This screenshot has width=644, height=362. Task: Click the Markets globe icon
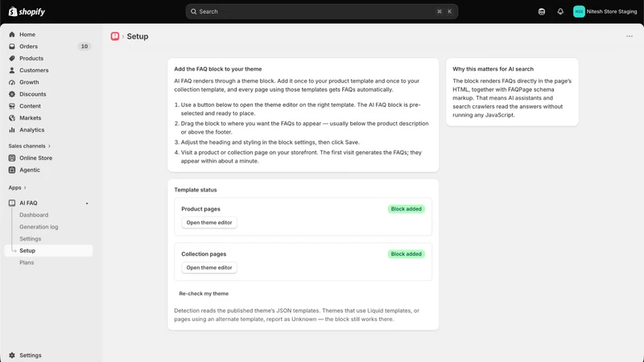point(12,117)
